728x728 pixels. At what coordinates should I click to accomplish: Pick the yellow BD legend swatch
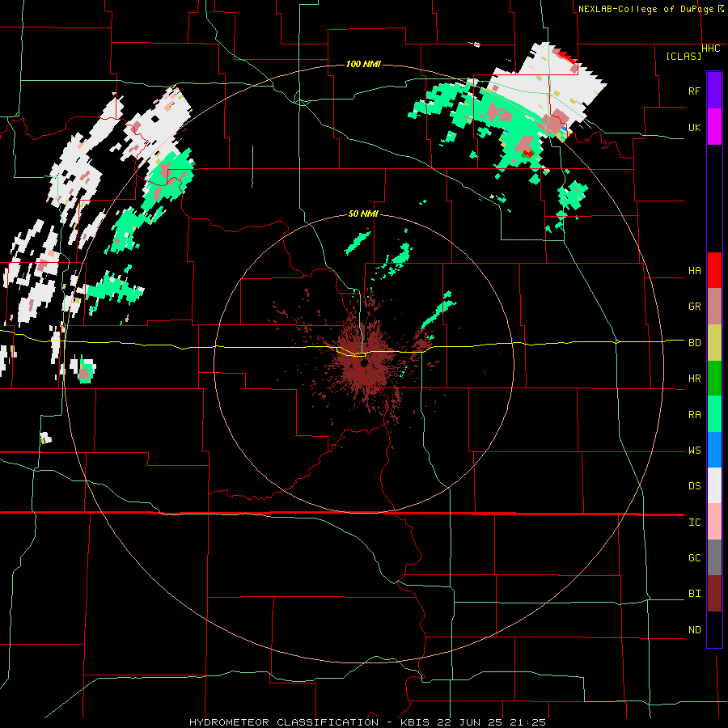tap(714, 343)
